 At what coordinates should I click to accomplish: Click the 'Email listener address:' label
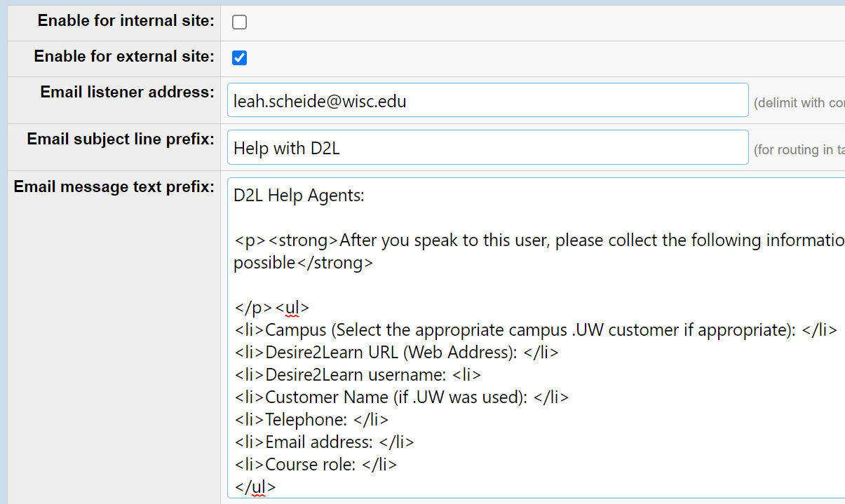pos(128,93)
